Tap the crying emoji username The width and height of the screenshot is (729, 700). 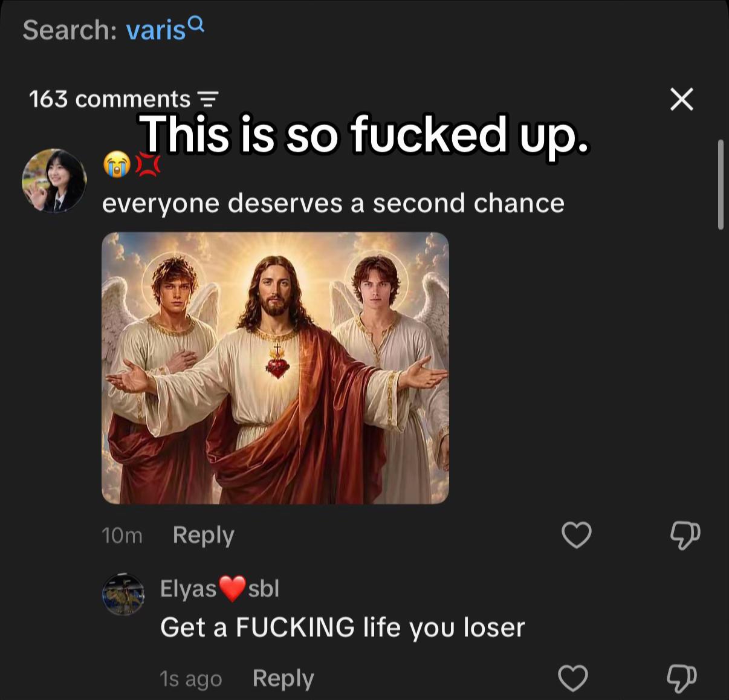tap(131, 164)
